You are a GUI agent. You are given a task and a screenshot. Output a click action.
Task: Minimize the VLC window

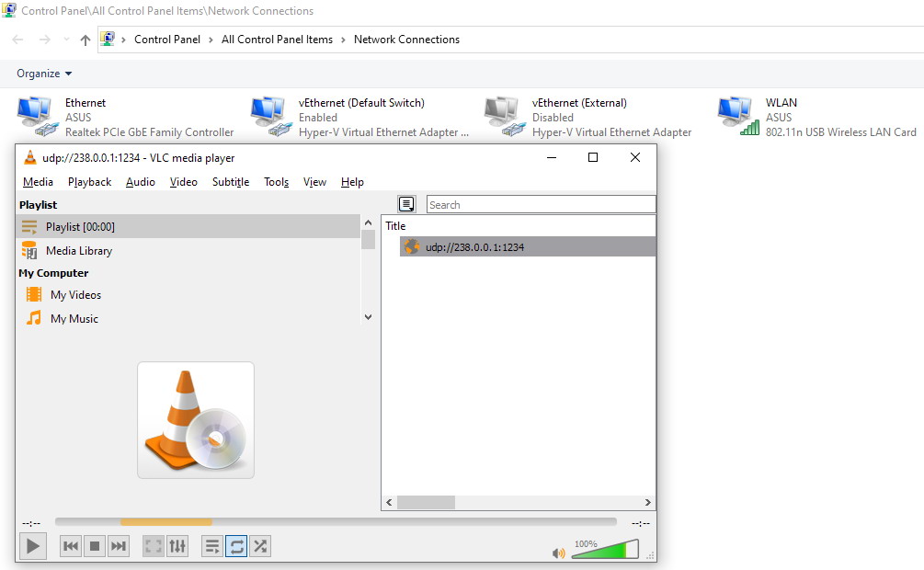(x=552, y=157)
